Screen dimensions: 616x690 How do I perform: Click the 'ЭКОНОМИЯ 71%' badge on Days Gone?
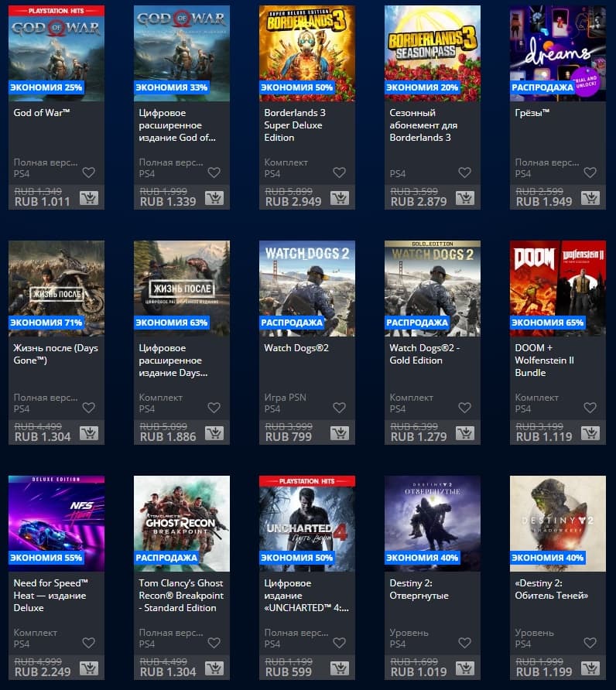(46, 323)
